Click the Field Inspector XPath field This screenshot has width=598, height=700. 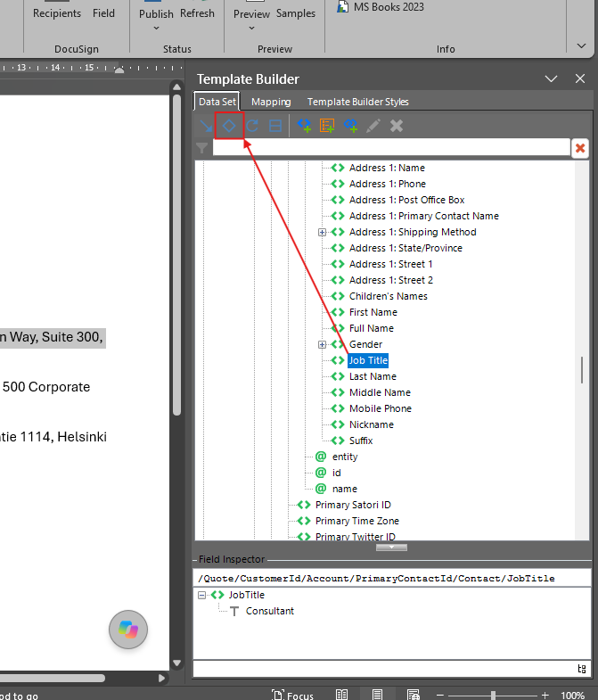[392, 579]
